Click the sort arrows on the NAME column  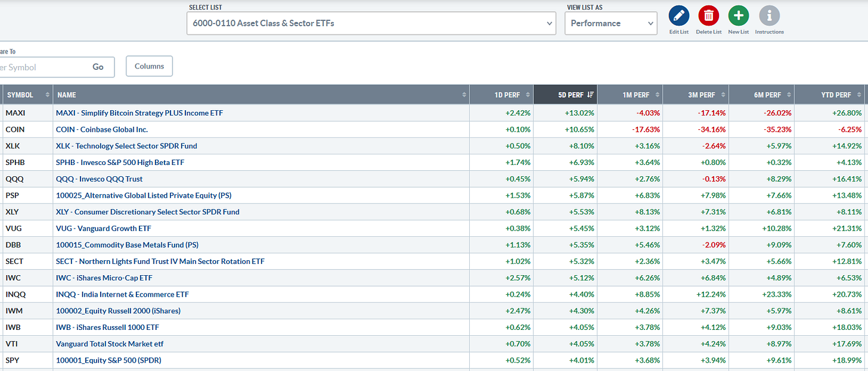pyautogui.click(x=464, y=94)
